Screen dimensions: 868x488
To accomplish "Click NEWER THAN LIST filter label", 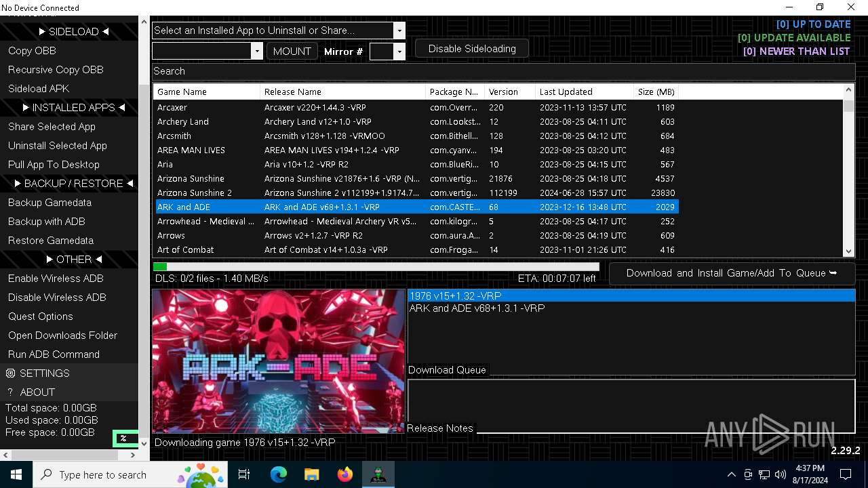I will [797, 52].
